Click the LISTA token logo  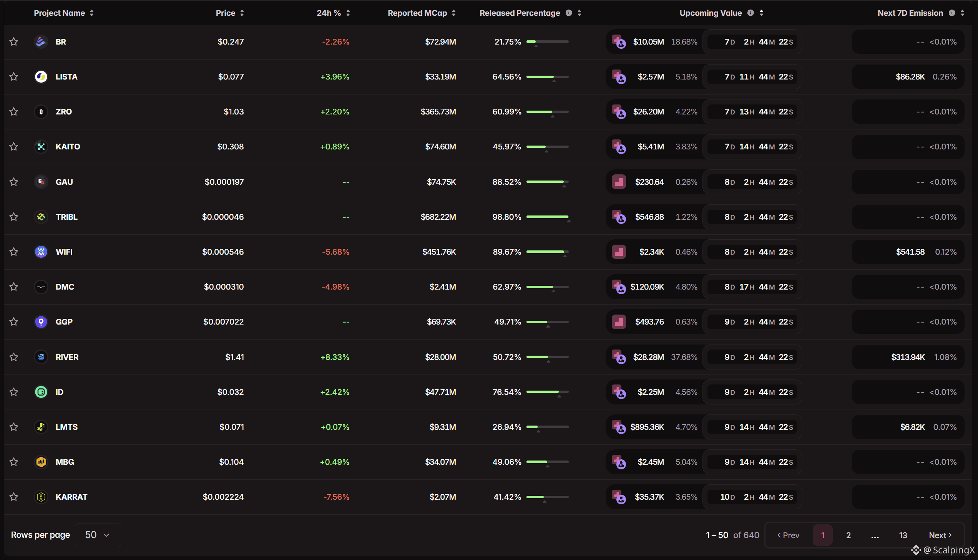tap(41, 76)
